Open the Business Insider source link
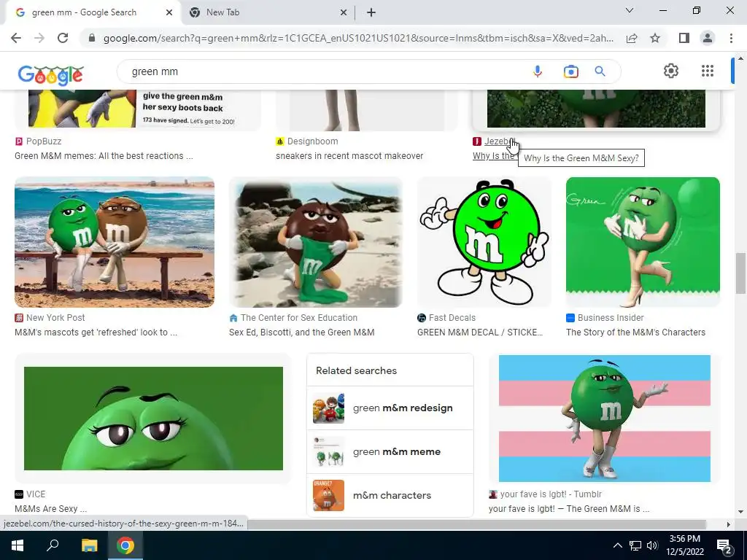The width and height of the screenshot is (747, 560). pyautogui.click(x=605, y=318)
